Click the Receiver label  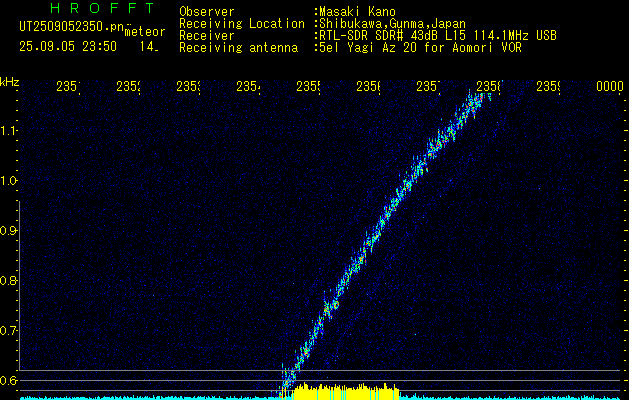[207, 36]
